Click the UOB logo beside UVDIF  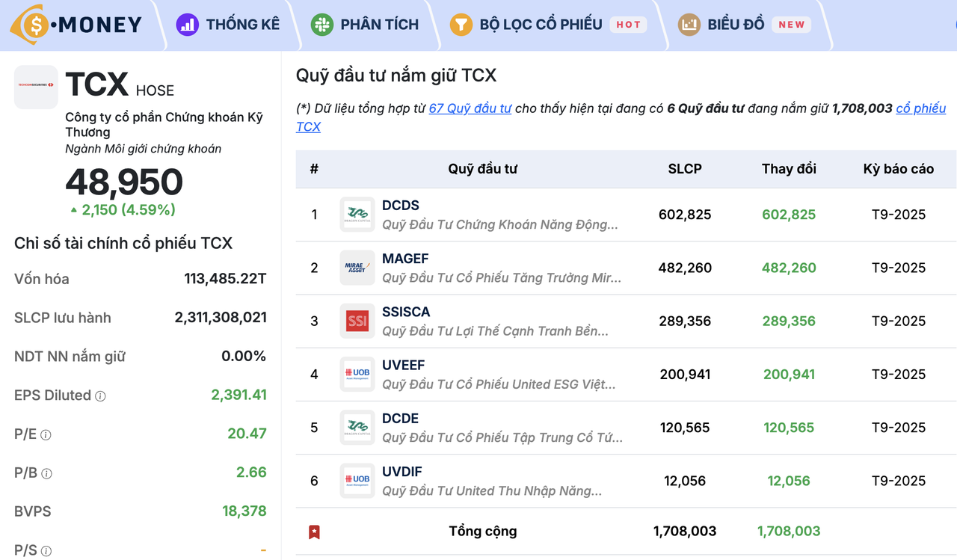click(357, 481)
